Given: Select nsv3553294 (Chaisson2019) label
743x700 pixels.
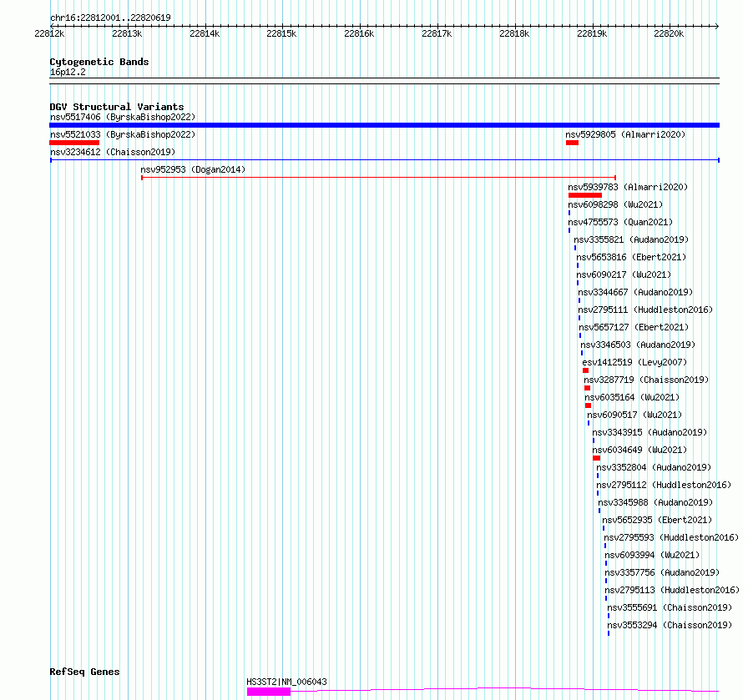Looking at the screenshot, I should (x=670, y=625).
